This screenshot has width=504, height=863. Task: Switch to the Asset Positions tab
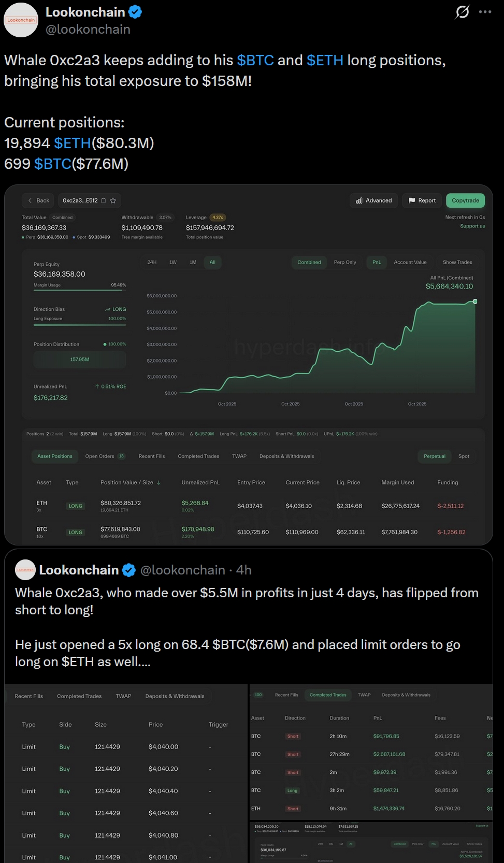pyautogui.click(x=55, y=456)
